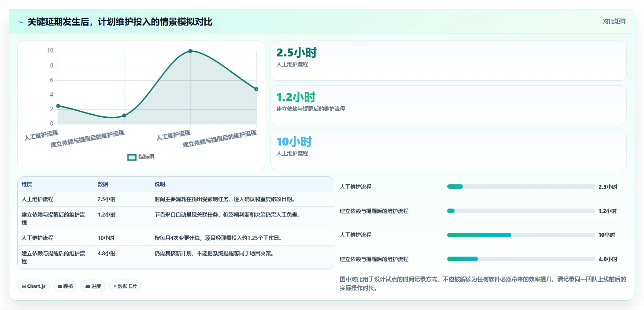644x310 pixels.
Task: Open the 对比矩阵 label in the header
Action: pyautogui.click(x=614, y=21)
